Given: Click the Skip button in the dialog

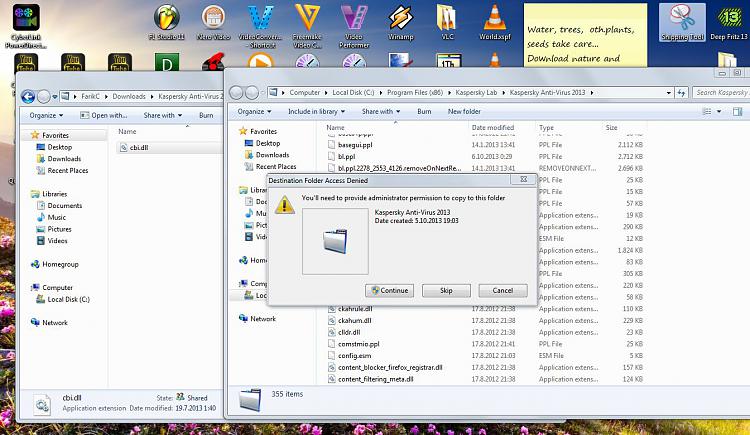Looking at the screenshot, I should coord(446,290).
